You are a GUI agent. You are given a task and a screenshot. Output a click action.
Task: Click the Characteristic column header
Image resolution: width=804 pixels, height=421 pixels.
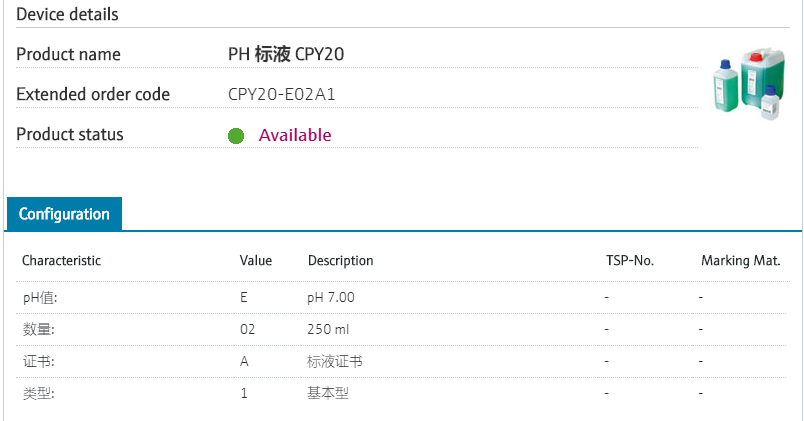62,261
